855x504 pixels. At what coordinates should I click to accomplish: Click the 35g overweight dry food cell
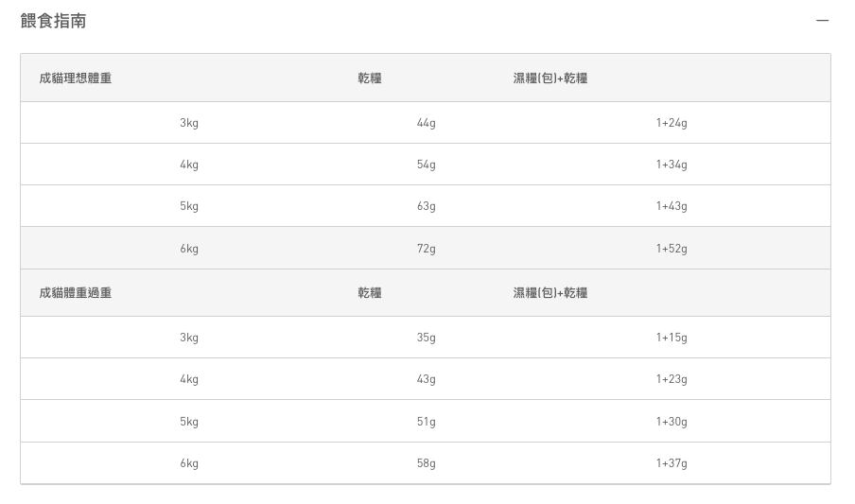click(426, 338)
